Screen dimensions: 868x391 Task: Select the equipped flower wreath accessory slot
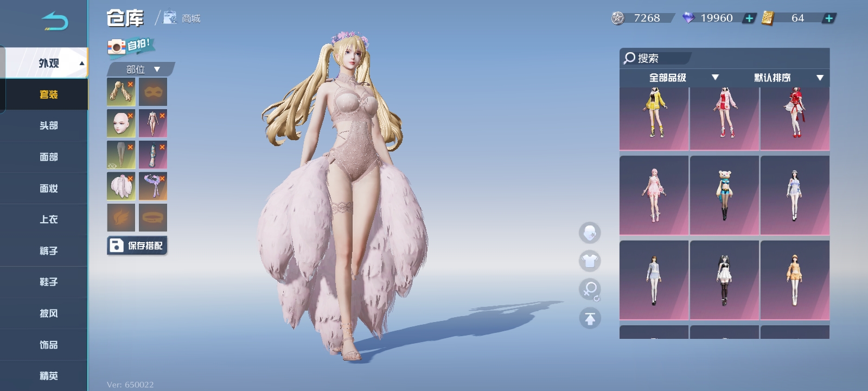pos(153,186)
